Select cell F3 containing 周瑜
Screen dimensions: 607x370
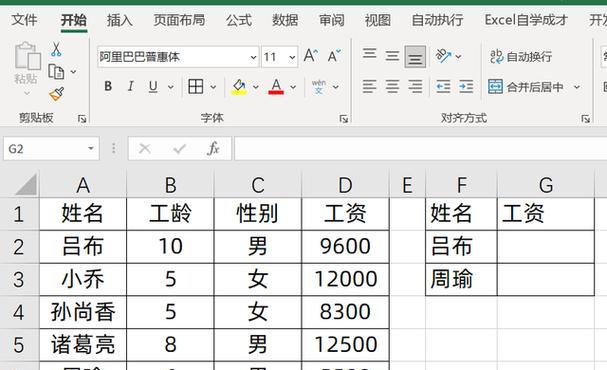461,279
